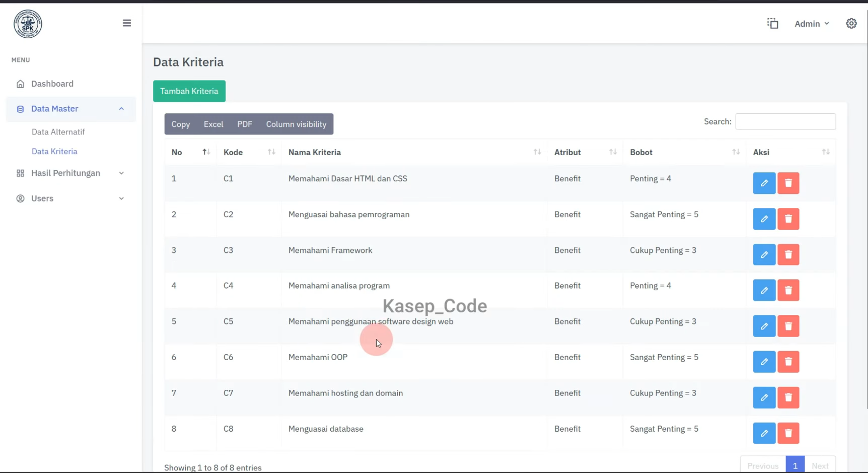The image size is (868, 473).
Task: Open Data Kriteria submenu item
Action: click(54, 151)
